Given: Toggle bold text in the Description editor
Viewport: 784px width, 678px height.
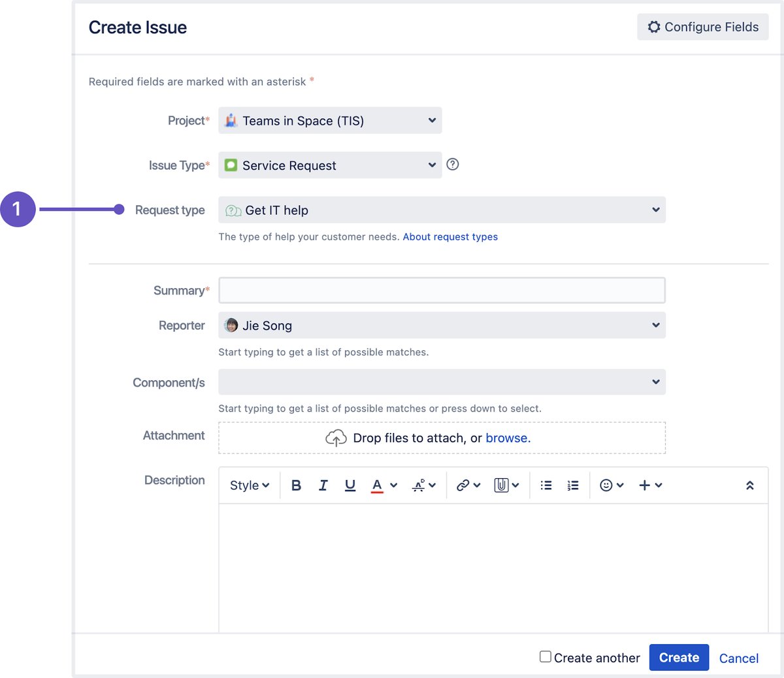Looking at the screenshot, I should point(296,485).
